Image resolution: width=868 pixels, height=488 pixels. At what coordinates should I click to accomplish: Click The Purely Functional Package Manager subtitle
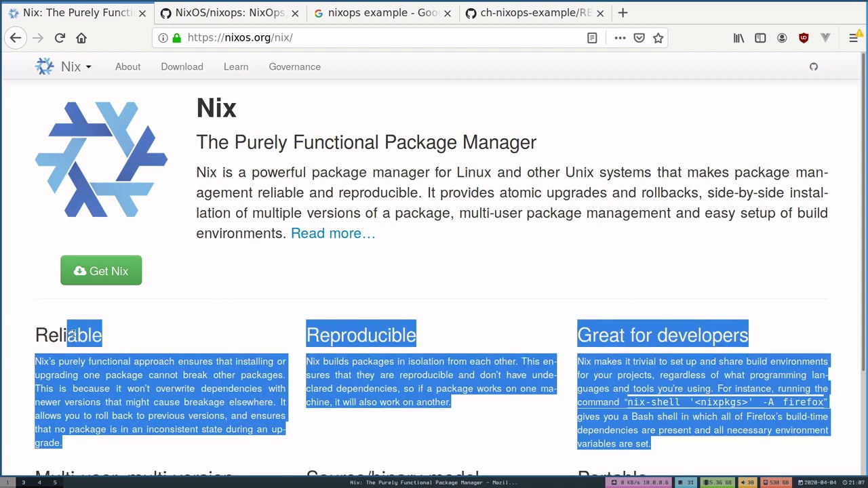[x=366, y=142]
